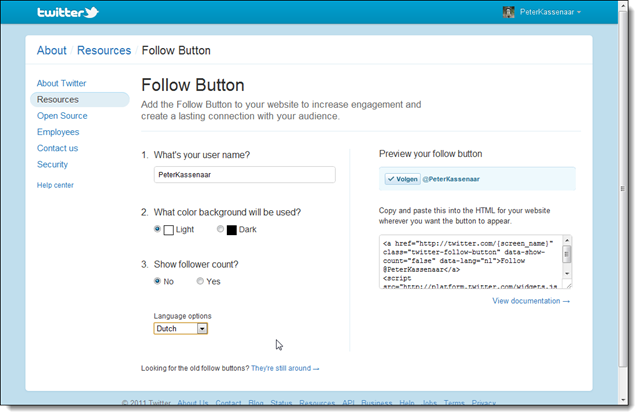Click the PeterKassenaar profile avatar
The height and width of the screenshot is (417, 640).
point(508,12)
